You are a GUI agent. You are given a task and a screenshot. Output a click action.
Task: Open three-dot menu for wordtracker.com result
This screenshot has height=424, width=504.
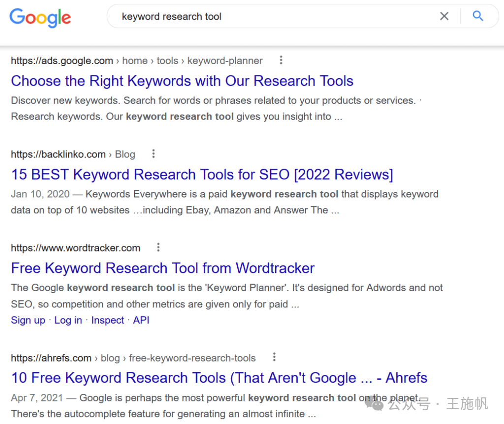point(158,247)
